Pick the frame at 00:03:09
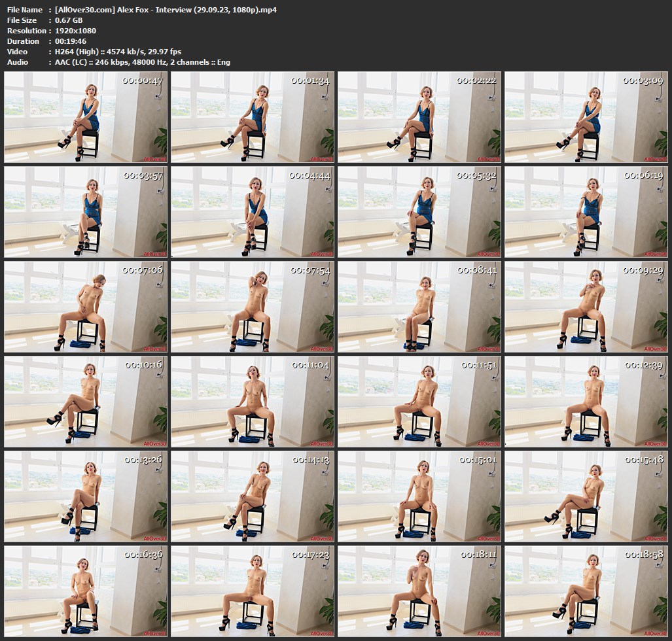The height and width of the screenshot is (641, 672). click(586, 117)
